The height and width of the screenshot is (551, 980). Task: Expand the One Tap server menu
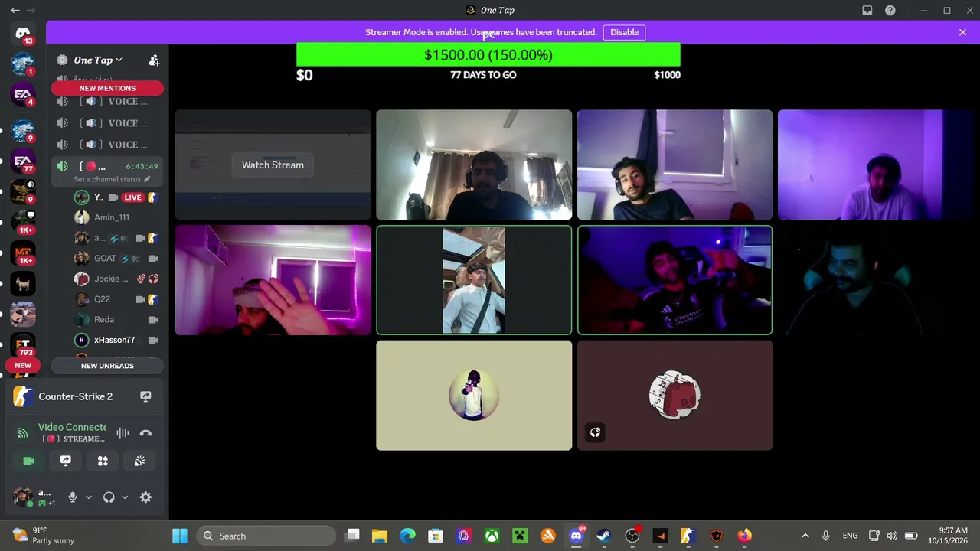pos(97,60)
